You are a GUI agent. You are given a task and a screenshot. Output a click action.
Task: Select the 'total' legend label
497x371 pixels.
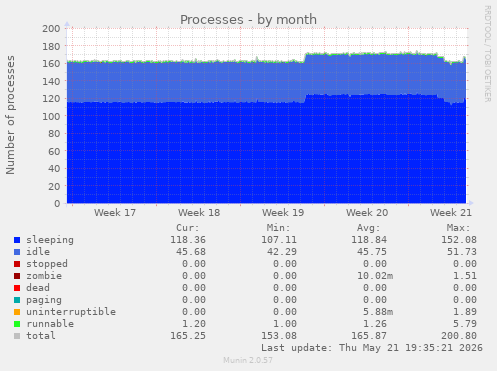point(41,336)
